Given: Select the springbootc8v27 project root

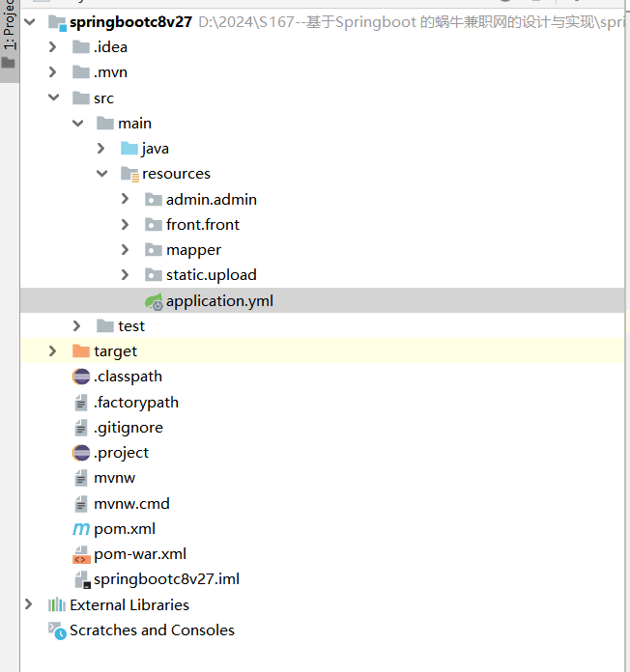Looking at the screenshot, I should click(130, 21).
